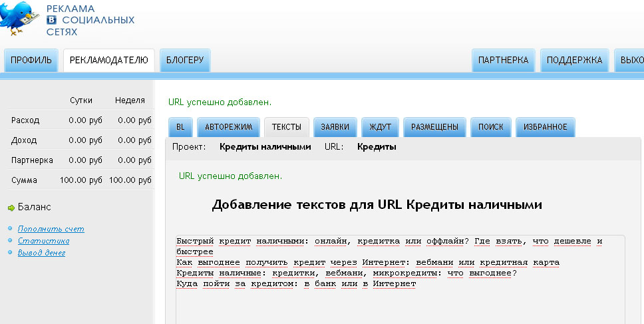Click the Неделя column header
Viewport: 644px width, 324px height.
130,100
